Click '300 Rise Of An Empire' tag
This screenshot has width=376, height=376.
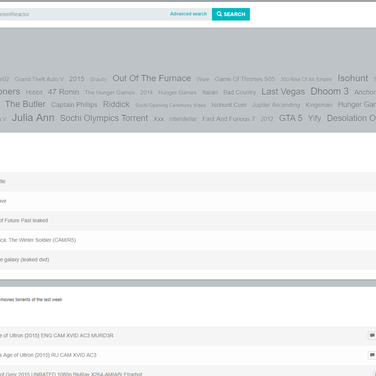[x=306, y=79]
